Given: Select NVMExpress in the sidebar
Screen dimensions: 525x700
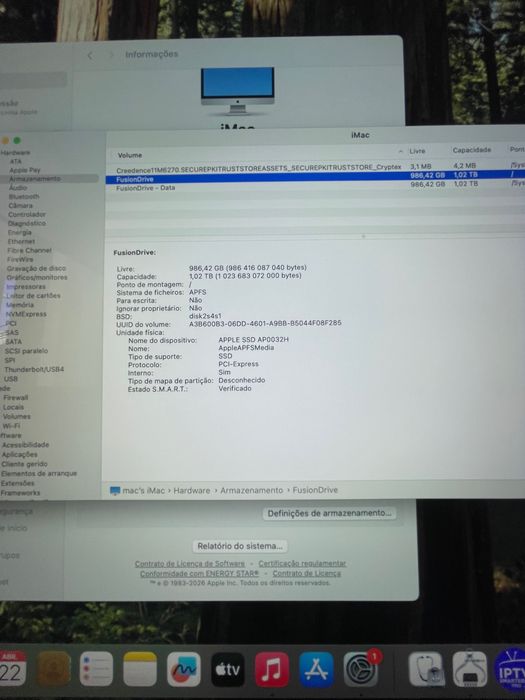Looking at the screenshot, I should (x=26, y=314).
